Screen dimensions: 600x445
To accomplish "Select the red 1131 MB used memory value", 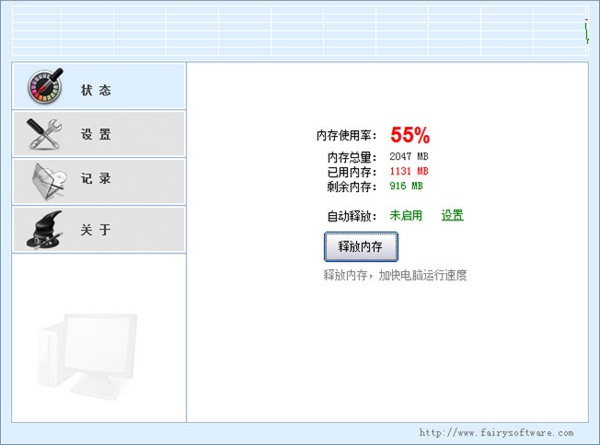I will 409,171.
